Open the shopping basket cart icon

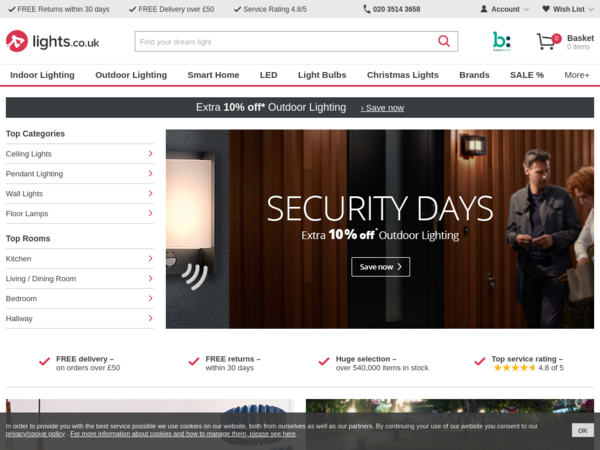(x=546, y=41)
